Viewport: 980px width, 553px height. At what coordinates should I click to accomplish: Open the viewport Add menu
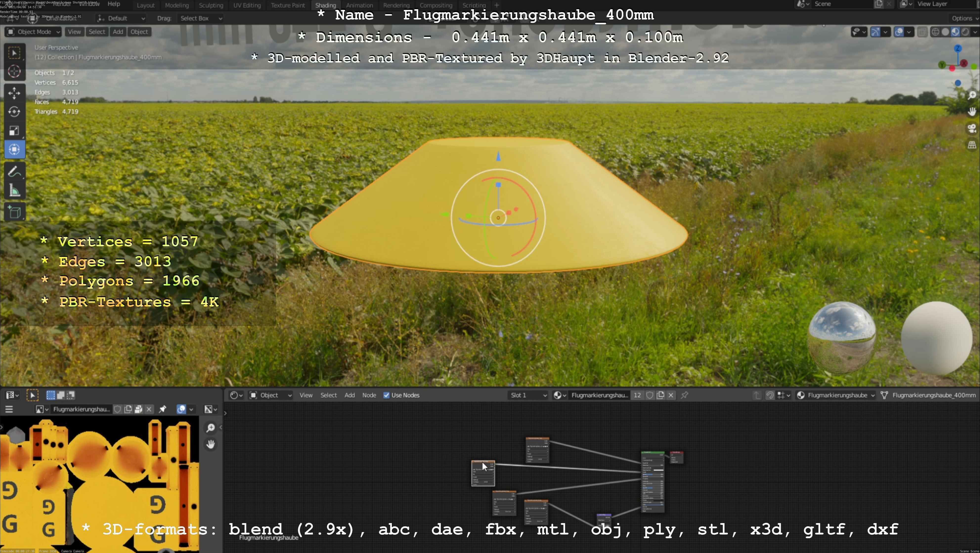coord(118,32)
